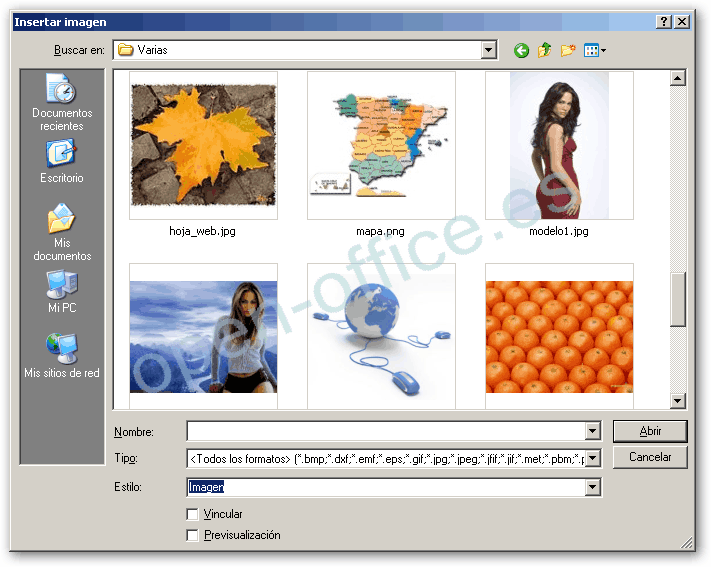This screenshot has width=711, height=567.
Task: Click the Cancelar button
Action: [x=650, y=457]
